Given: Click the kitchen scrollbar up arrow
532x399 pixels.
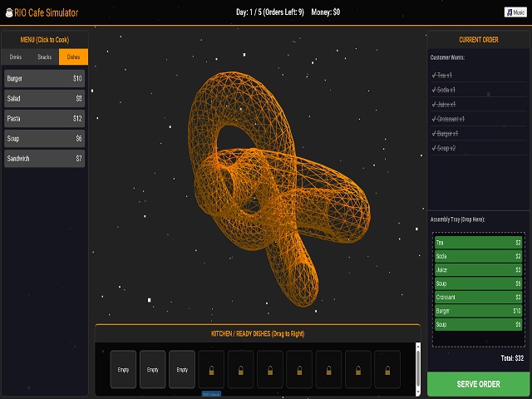Looking at the screenshot, I should [x=418, y=346].
